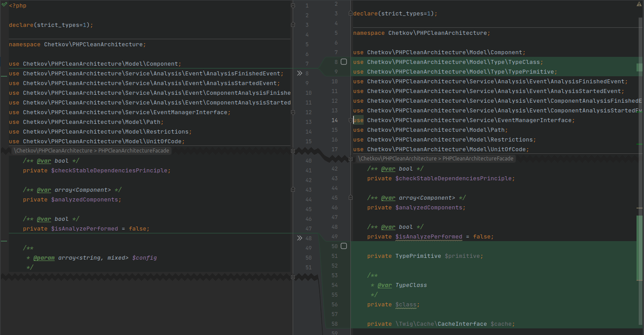Expand the collapsed region after right line 17
This screenshot has height=335, width=644.
coord(351,159)
